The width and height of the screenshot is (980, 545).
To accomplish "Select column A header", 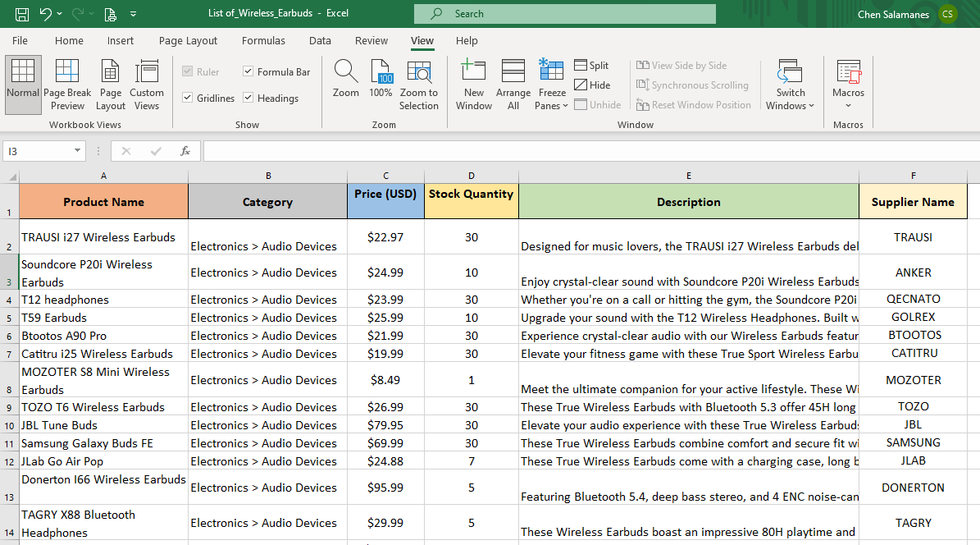I will [x=104, y=176].
